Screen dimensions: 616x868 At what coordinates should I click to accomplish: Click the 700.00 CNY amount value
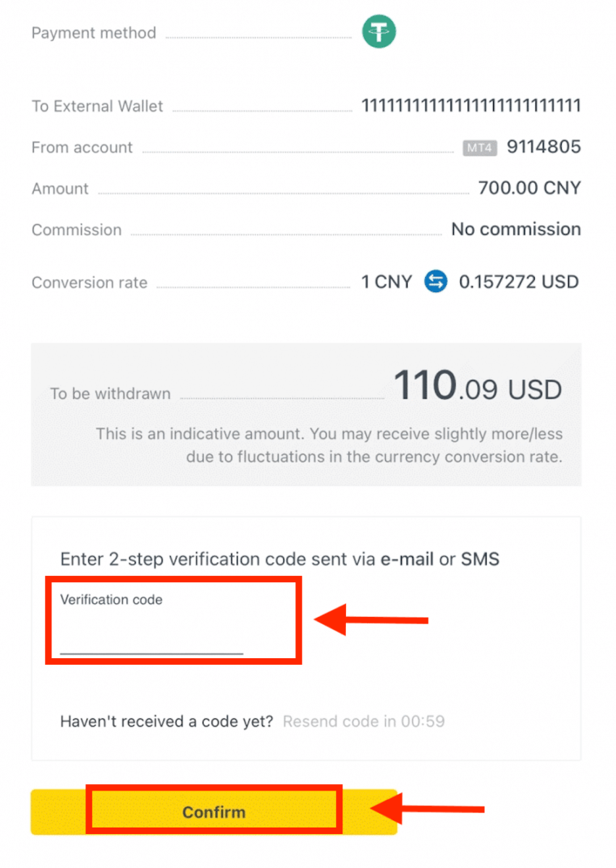tap(529, 188)
